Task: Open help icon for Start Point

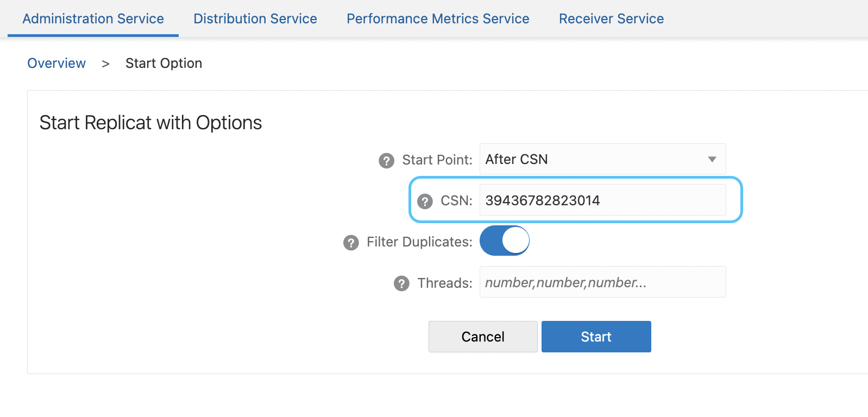Action: (386, 161)
